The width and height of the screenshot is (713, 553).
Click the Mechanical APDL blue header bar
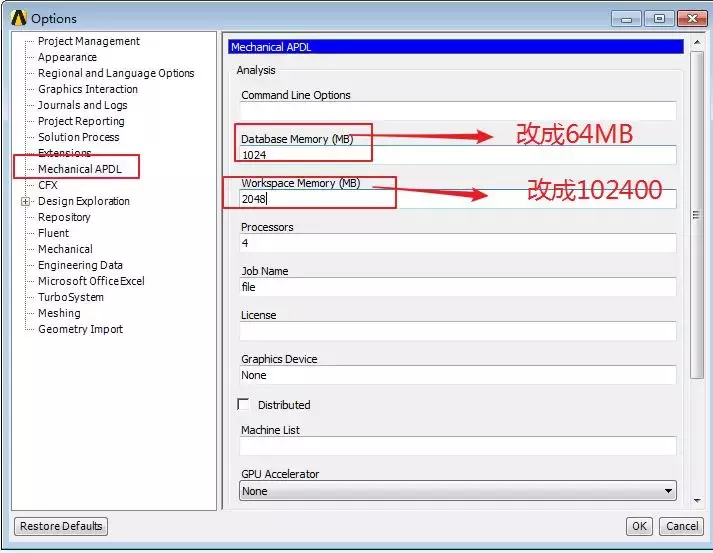[x=456, y=47]
